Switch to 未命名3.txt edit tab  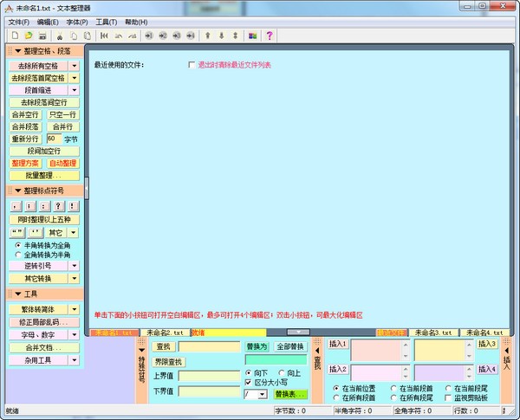pos(433,333)
